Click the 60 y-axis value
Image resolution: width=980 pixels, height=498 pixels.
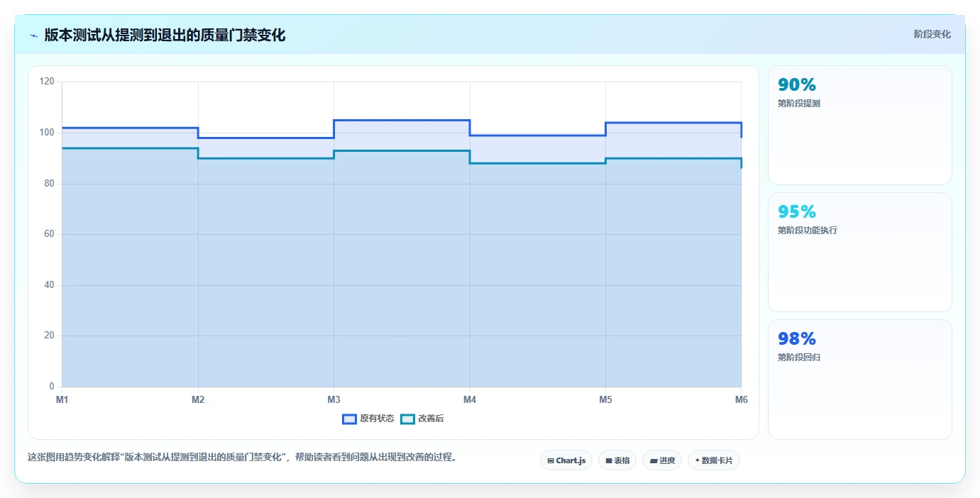tap(49, 234)
